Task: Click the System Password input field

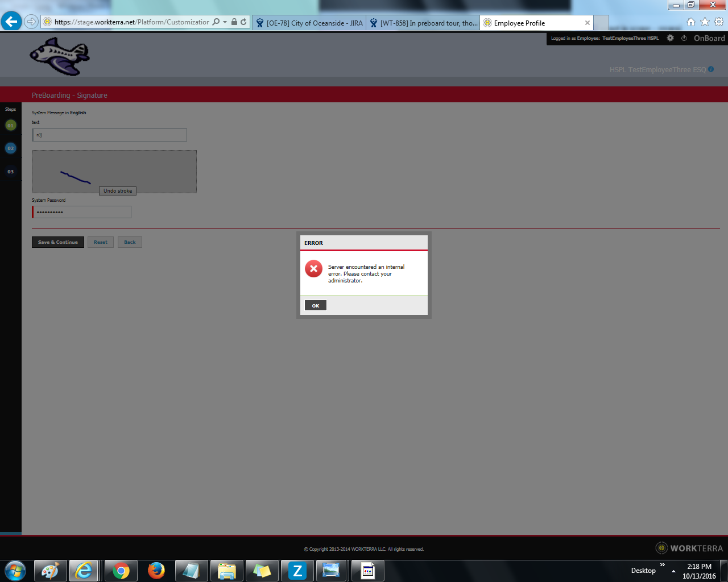Action: [82, 212]
